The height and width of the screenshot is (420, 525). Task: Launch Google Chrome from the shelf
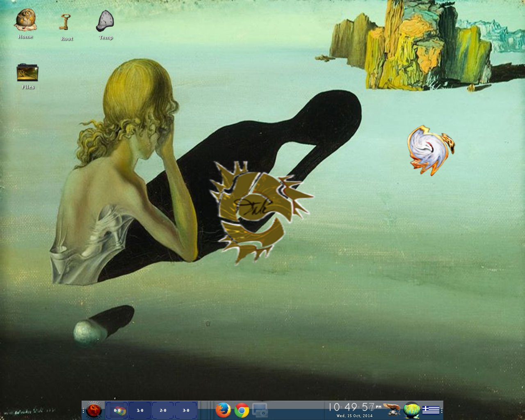click(x=242, y=410)
